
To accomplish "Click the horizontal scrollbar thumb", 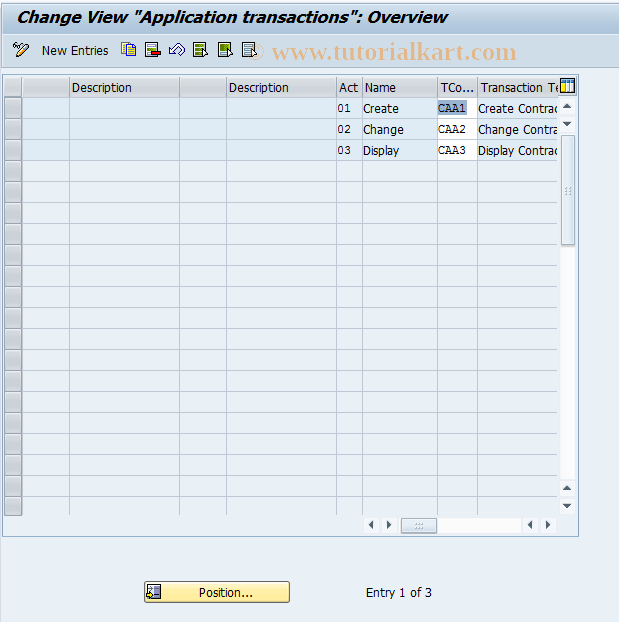I will [419, 526].
